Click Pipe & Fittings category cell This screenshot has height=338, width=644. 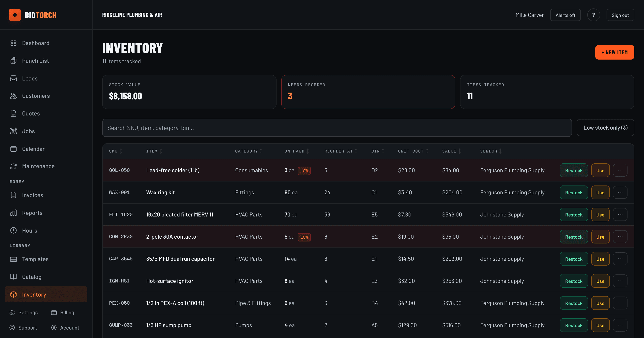(x=253, y=303)
